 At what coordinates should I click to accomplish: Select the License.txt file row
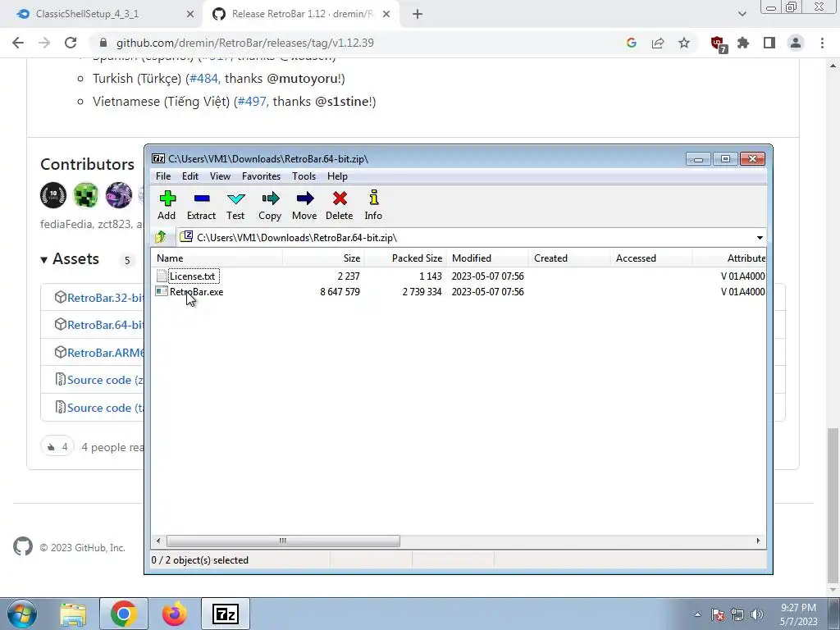coord(459,276)
